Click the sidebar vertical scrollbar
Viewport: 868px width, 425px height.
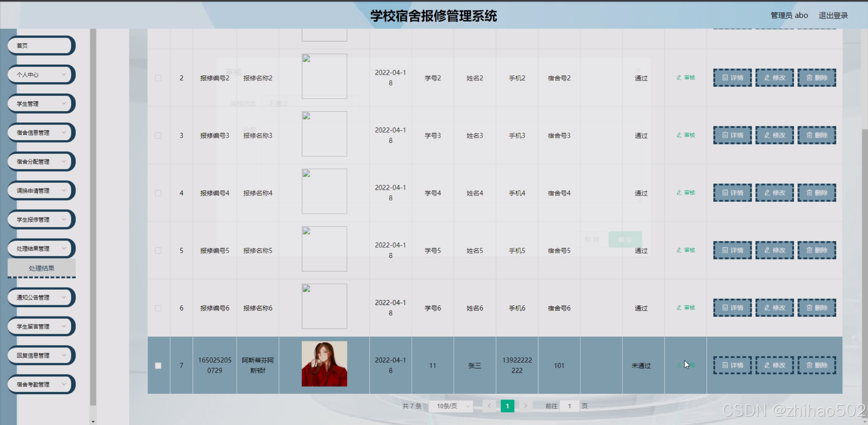coord(93,217)
